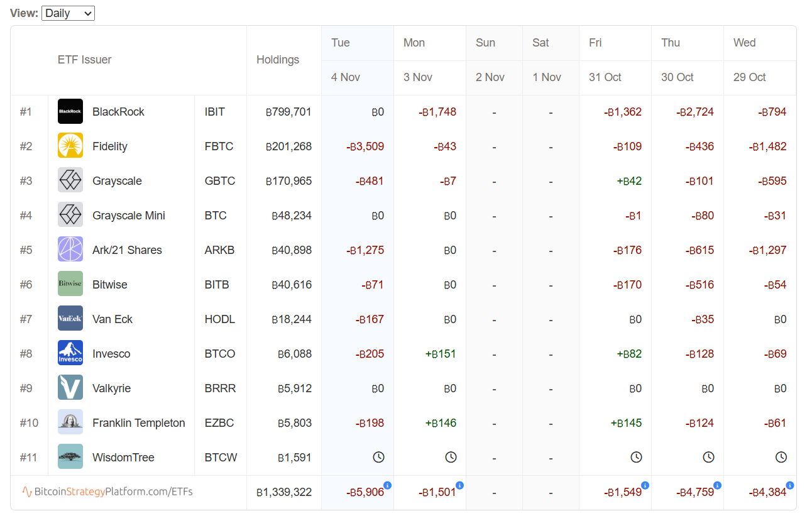
Task: Click the Invesco mountain logo
Action: (70, 353)
